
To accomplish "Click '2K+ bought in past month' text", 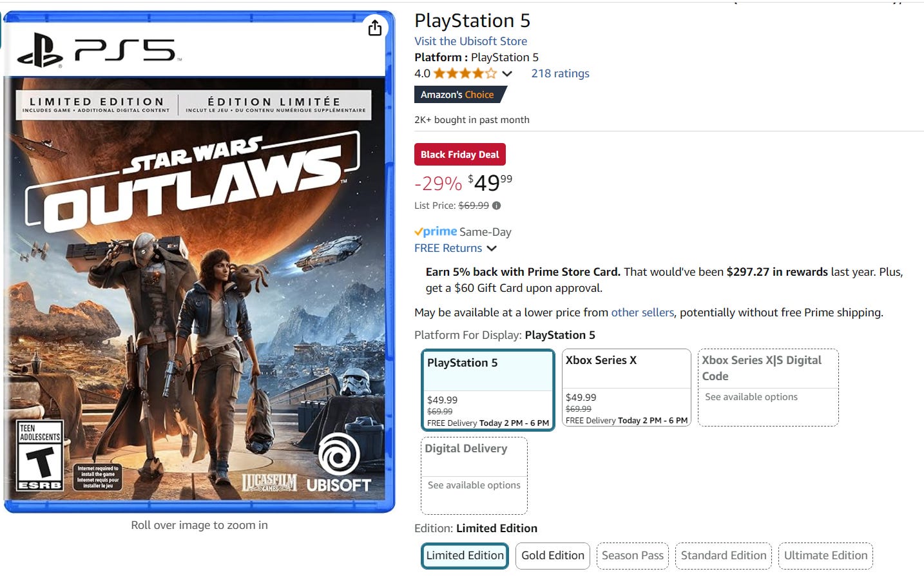I will [472, 120].
